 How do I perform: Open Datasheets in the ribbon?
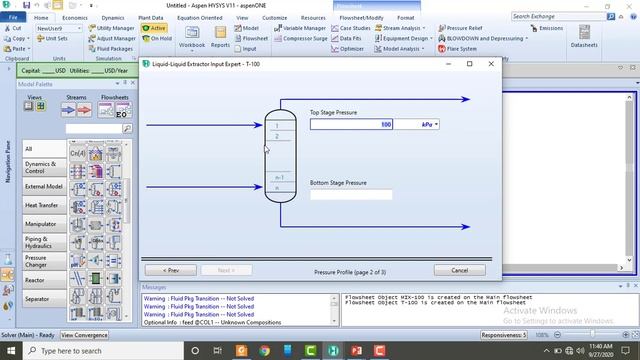click(584, 36)
